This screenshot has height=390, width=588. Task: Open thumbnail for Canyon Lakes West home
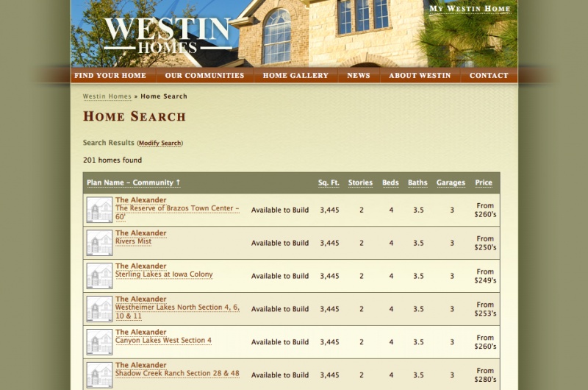click(x=99, y=342)
